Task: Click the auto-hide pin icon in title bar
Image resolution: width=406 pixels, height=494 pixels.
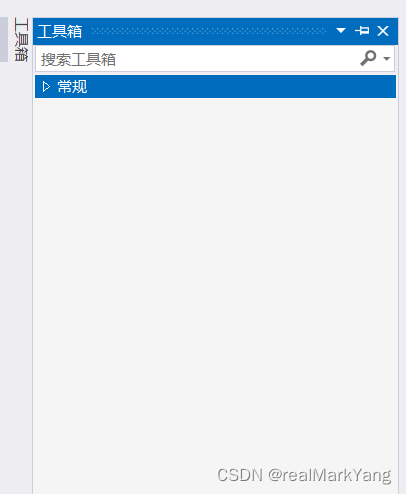Action: pos(362,31)
